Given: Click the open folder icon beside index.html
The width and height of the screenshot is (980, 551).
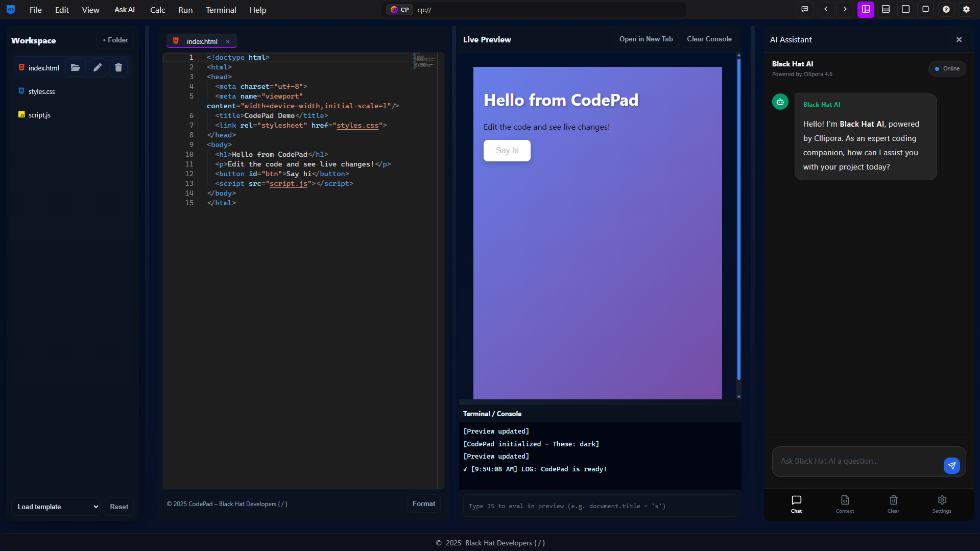Looking at the screenshot, I should (76, 67).
